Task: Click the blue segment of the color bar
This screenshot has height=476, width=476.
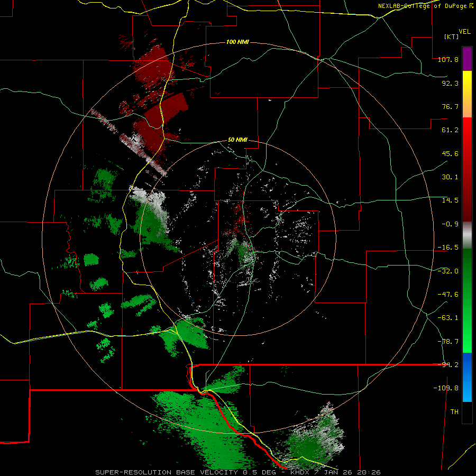Action: pyautogui.click(x=467, y=377)
